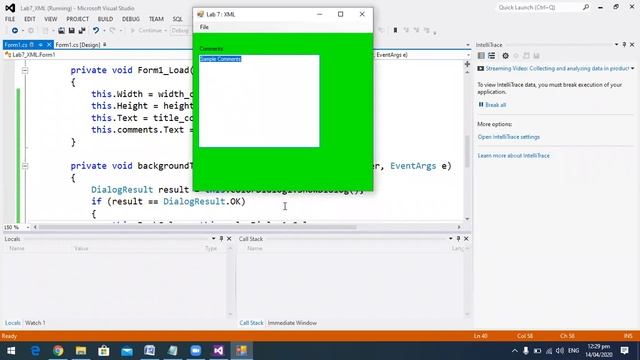The width and height of the screenshot is (640, 360).
Task: Close the Call Stack panel
Action: [x=466, y=239]
